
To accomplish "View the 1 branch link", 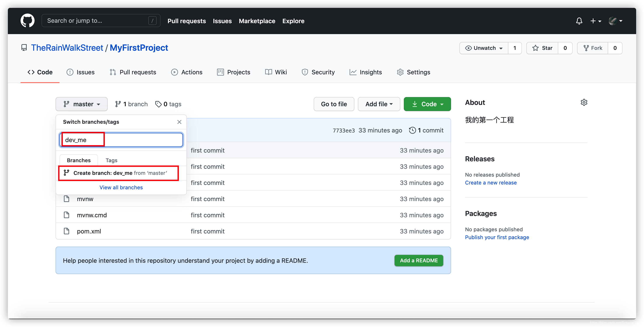I will (x=131, y=104).
